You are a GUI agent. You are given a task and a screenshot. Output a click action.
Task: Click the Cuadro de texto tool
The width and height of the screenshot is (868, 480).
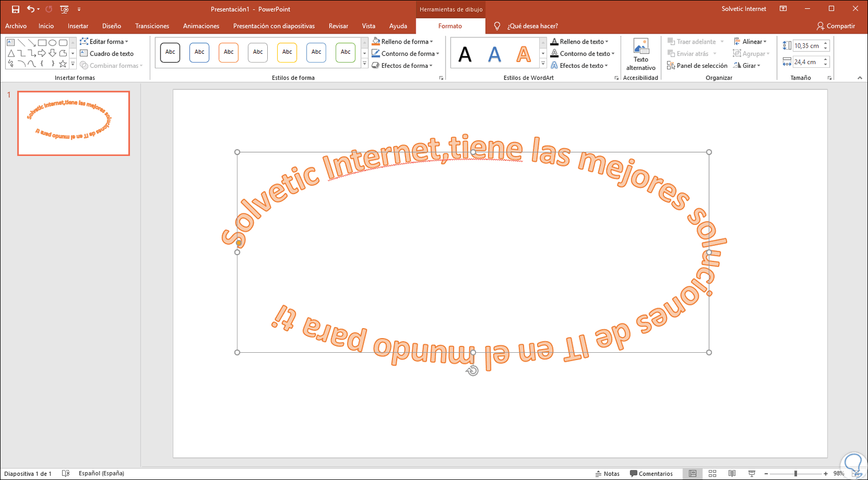pyautogui.click(x=107, y=54)
